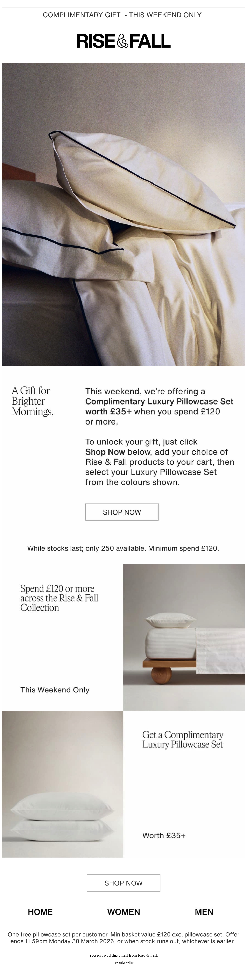Image resolution: width=247 pixels, height=980 pixels.
Task: Click 'Get a Complimentary Luxury Pillowcase Set' heading
Action: (183, 740)
